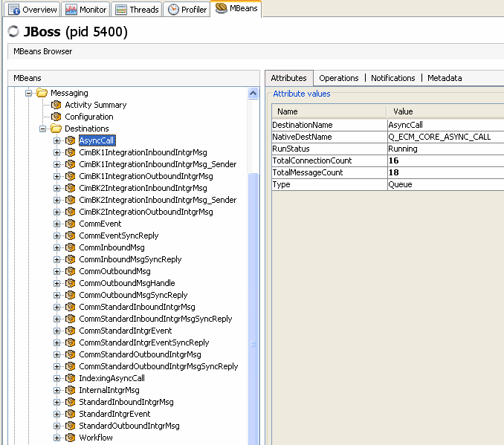This screenshot has height=445, width=504.
Task: Click the Type value Queue
Action: point(400,184)
